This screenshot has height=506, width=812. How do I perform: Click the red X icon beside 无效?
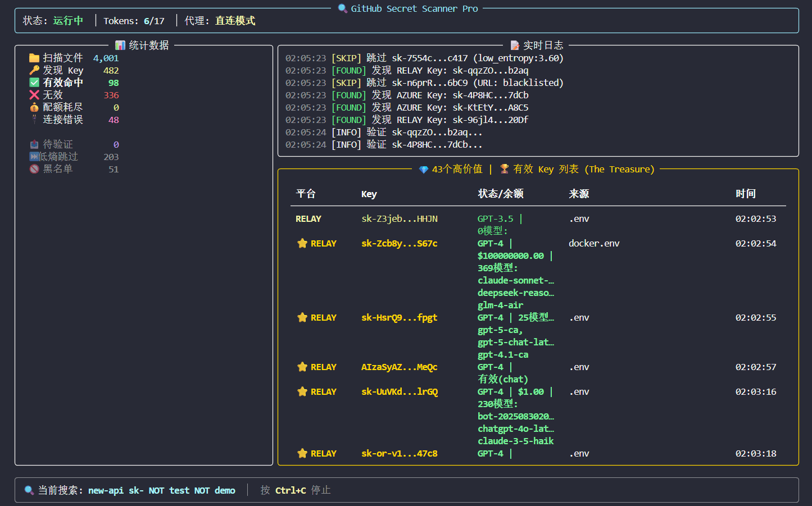click(34, 95)
